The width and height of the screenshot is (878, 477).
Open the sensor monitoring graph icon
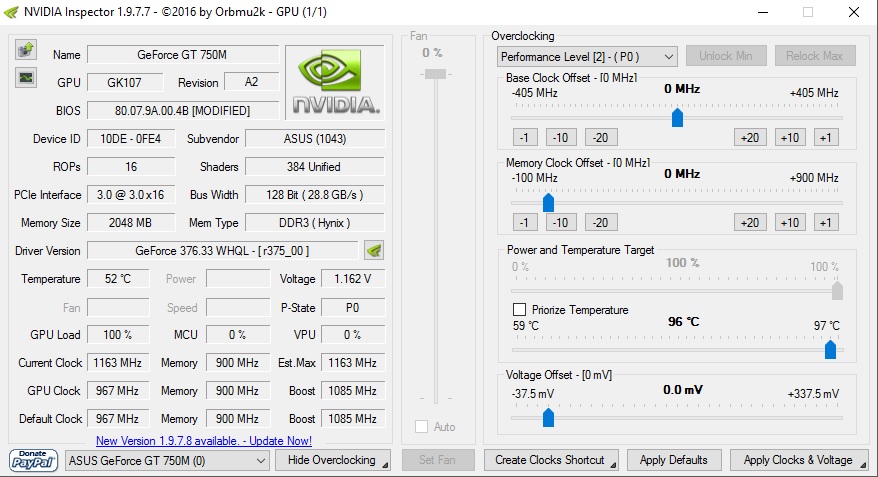[x=26, y=77]
